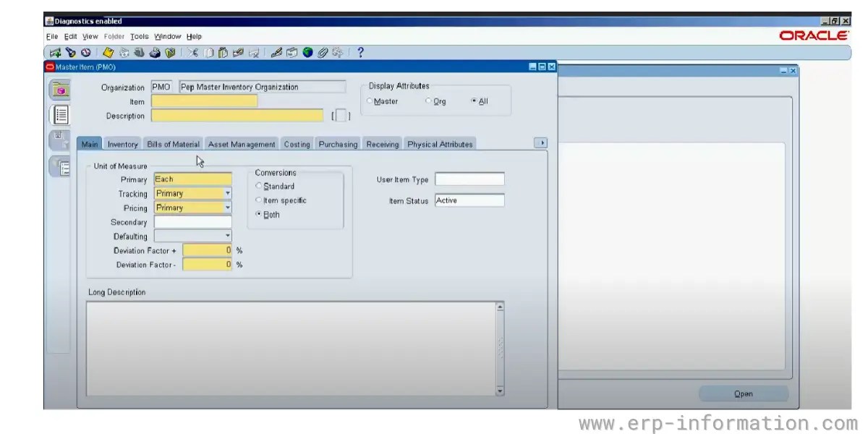Click the Cut (scissors) toolbar icon

click(194, 51)
